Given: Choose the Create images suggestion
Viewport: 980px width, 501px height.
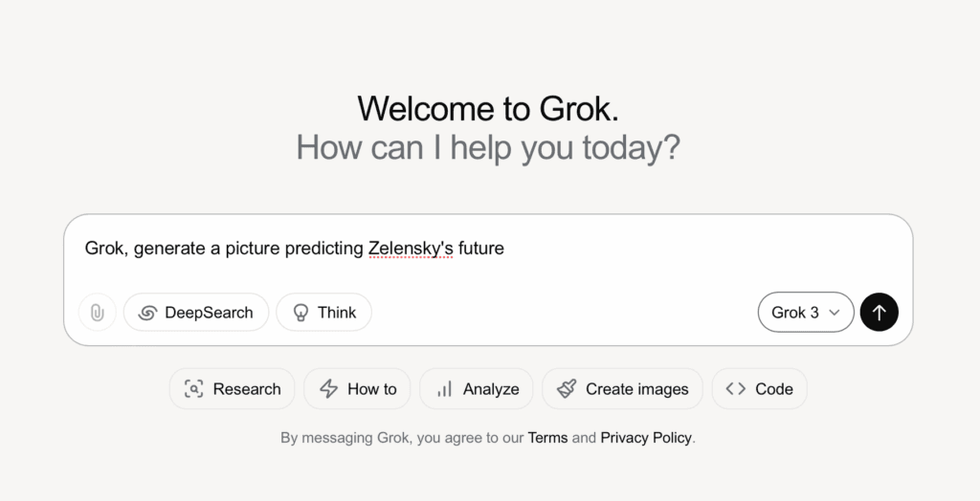Looking at the screenshot, I should (x=622, y=389).
